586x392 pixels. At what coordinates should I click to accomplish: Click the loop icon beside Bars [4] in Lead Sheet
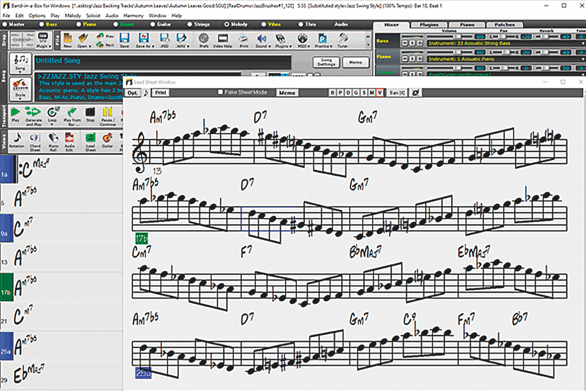coord(415,92)
